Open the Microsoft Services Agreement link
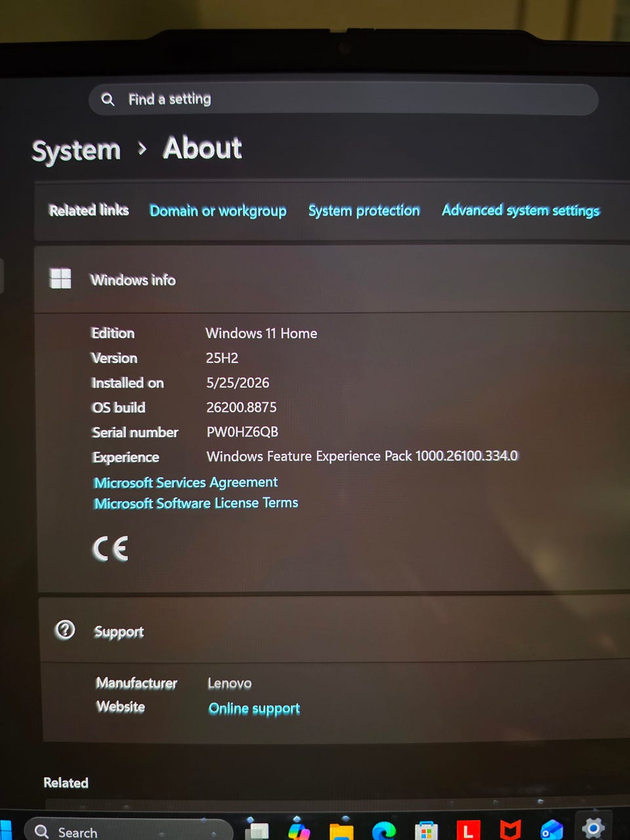This screenshot has width=630, height=840. [x=186, y=482]
